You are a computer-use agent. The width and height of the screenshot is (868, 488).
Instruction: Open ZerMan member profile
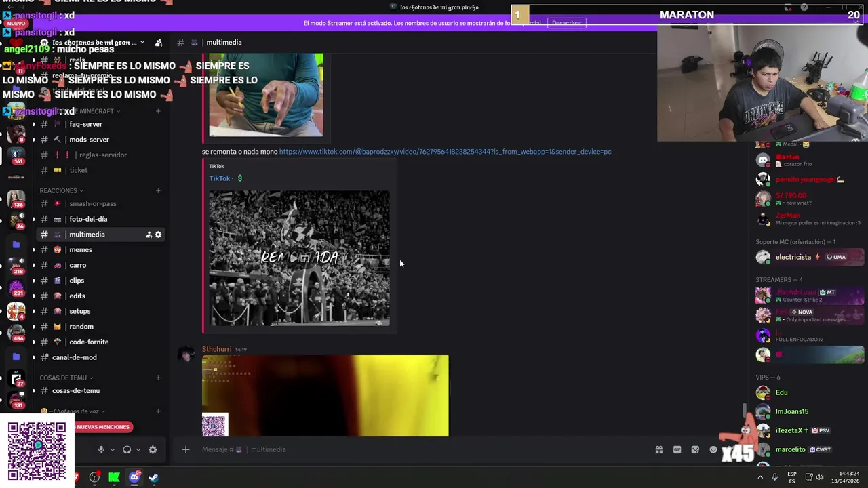coord(810,219)
